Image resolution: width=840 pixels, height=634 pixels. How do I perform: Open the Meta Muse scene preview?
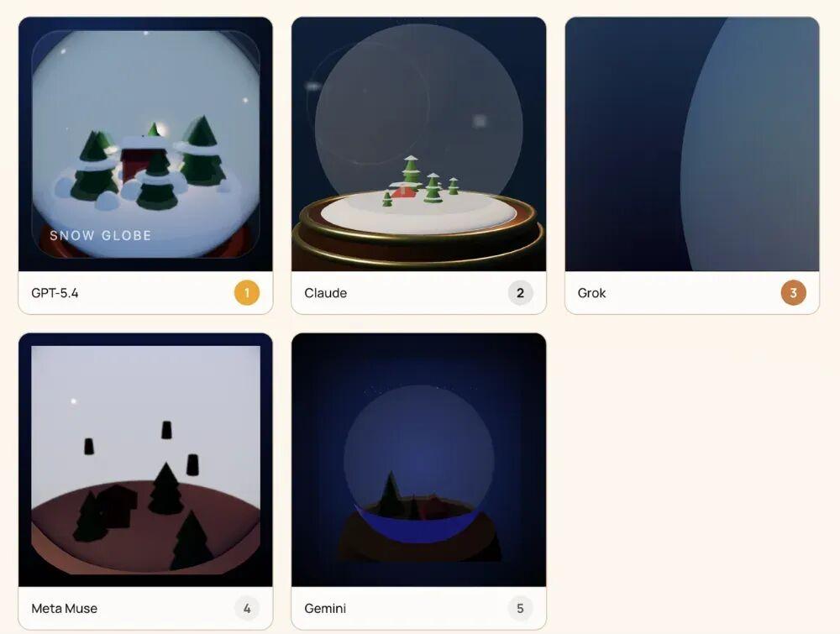[x=145, y=460]
